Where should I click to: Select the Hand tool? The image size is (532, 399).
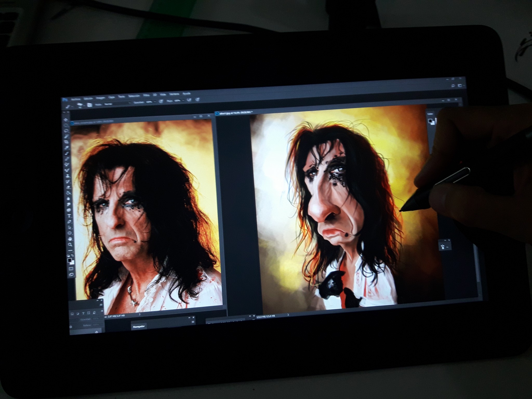click(x=70, y=239)
